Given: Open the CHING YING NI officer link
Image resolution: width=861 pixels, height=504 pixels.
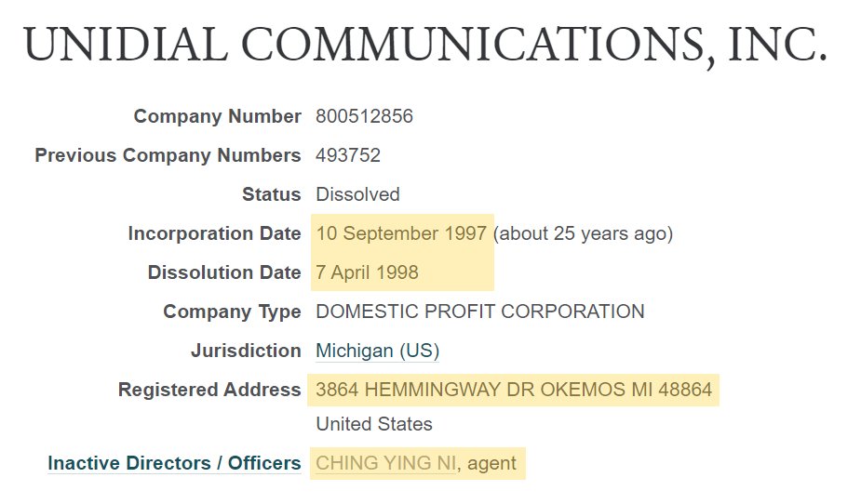Looking at the screenshot, I should (386, 463).
